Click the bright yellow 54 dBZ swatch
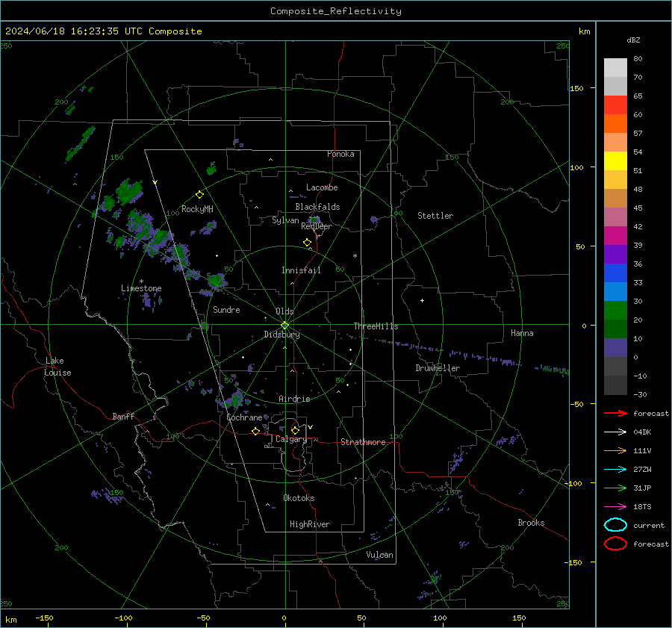 (615, 161)
